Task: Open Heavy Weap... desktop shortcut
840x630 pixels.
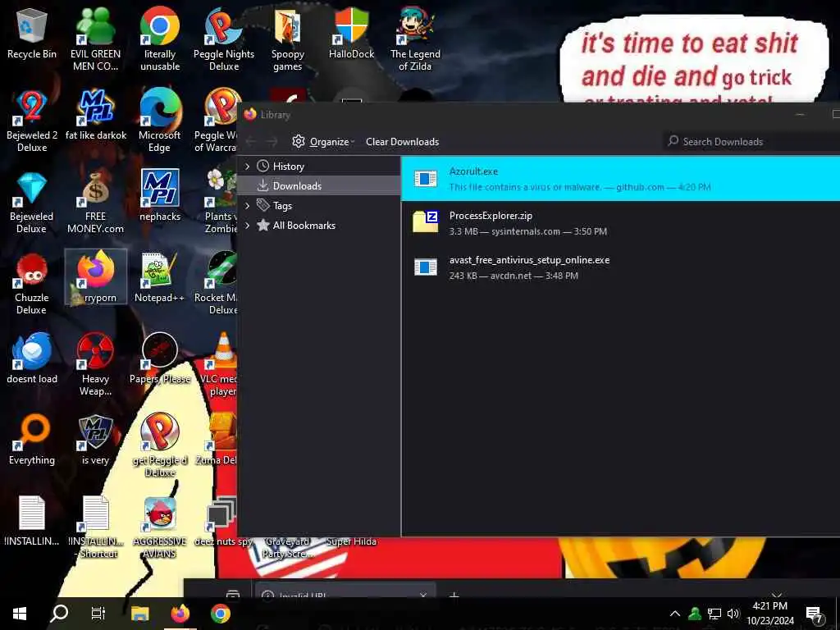Action: pos(95,364)
